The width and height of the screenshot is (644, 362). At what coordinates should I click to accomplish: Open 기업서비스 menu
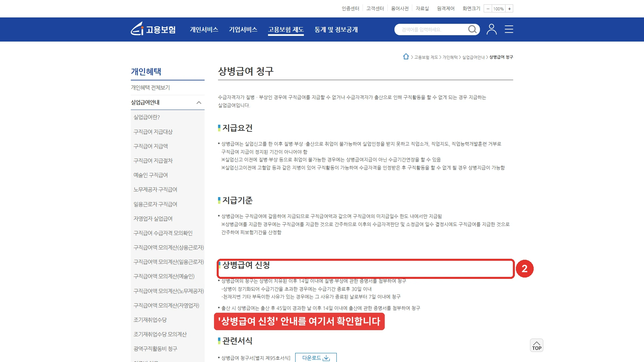click(x=243, y=29)
